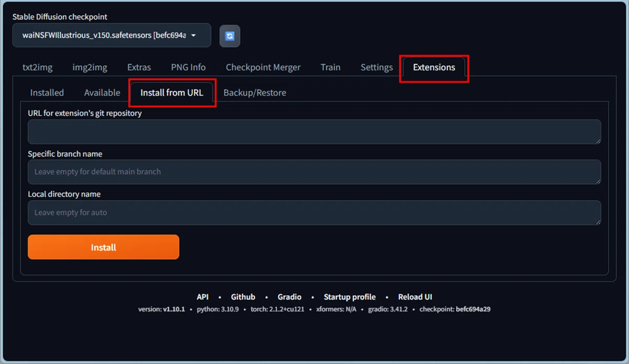The image size is (629, 364).
Task: Open the PNG Info tab
Action: coord(188,67)
